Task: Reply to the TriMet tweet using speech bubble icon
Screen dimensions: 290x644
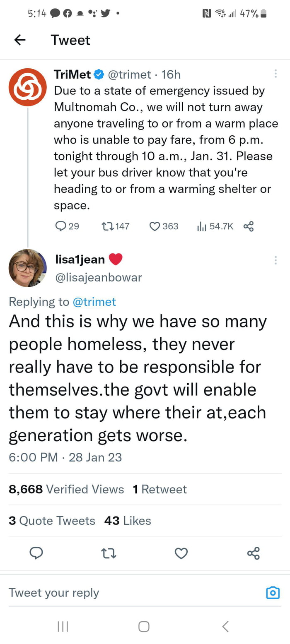Action: click(62, 226)
